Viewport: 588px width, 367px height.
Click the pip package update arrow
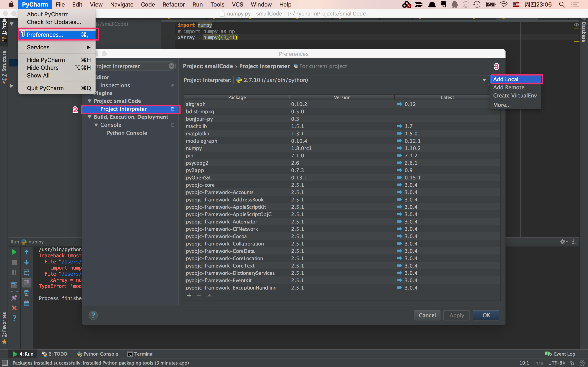tap(399, 155)
